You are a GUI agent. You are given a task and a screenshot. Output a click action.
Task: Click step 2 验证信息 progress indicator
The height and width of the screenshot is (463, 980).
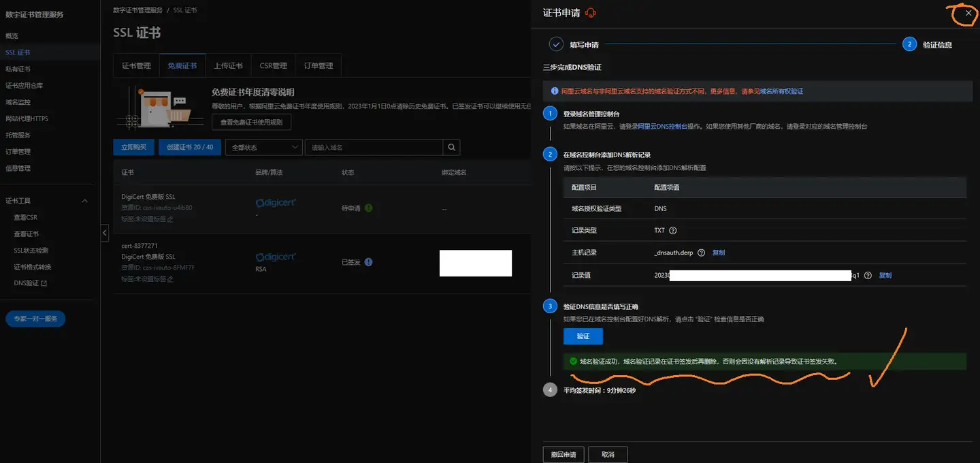coord(910,44)
